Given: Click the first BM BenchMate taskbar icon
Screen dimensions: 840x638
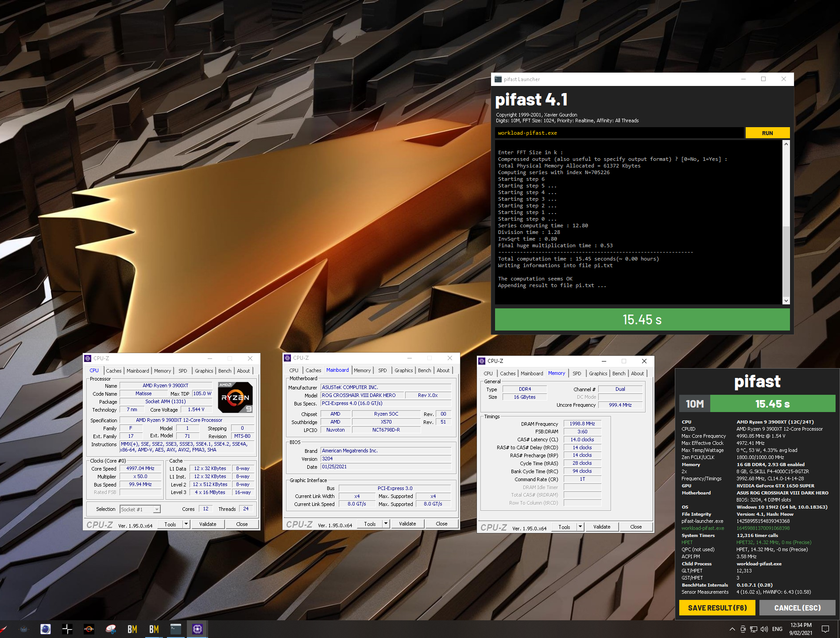Looking at the screenshot, I should (132, 629).
